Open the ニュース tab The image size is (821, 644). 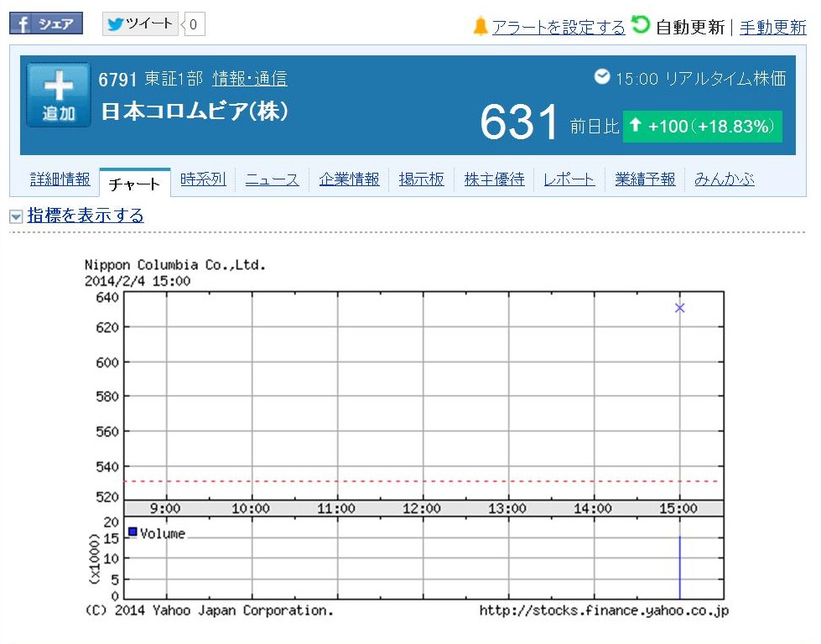coord(273,179)
